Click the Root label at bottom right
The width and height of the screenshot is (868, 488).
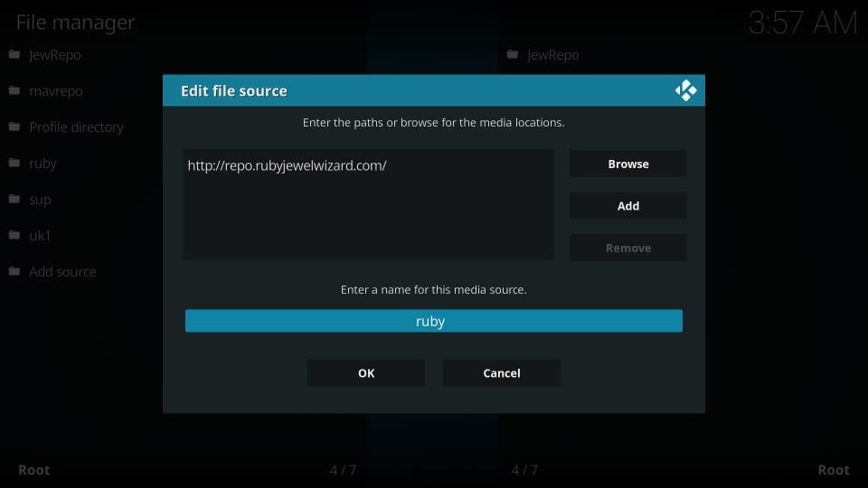(x=834, y=470)
